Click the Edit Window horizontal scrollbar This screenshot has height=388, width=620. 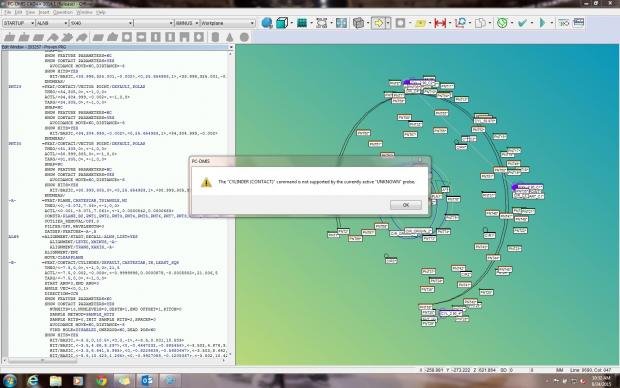(115, 360)
